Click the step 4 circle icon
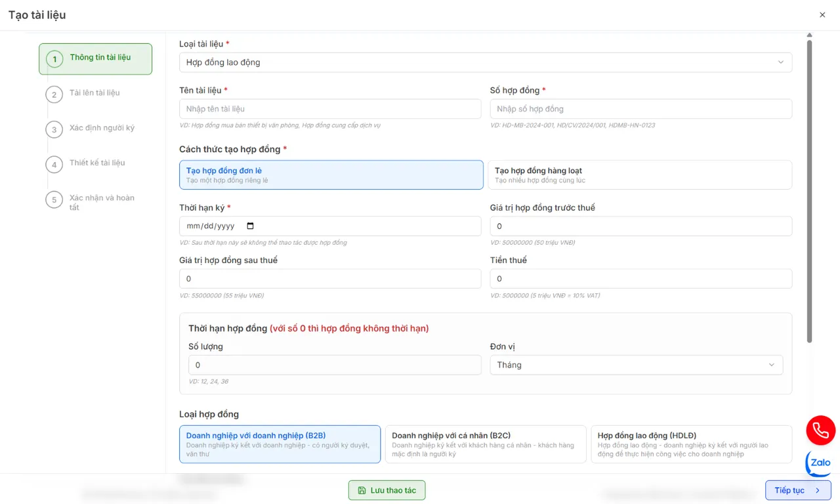The width and height of the screenshot is (840, 504). point(54,164)
